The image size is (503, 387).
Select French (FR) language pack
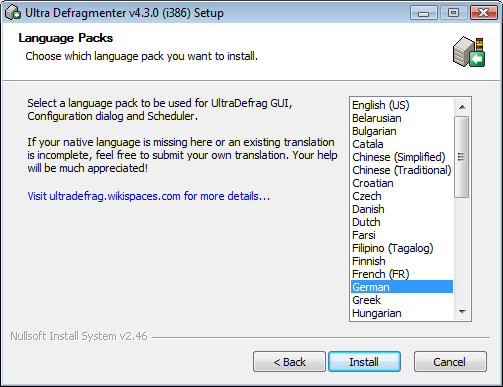point(402,274)
